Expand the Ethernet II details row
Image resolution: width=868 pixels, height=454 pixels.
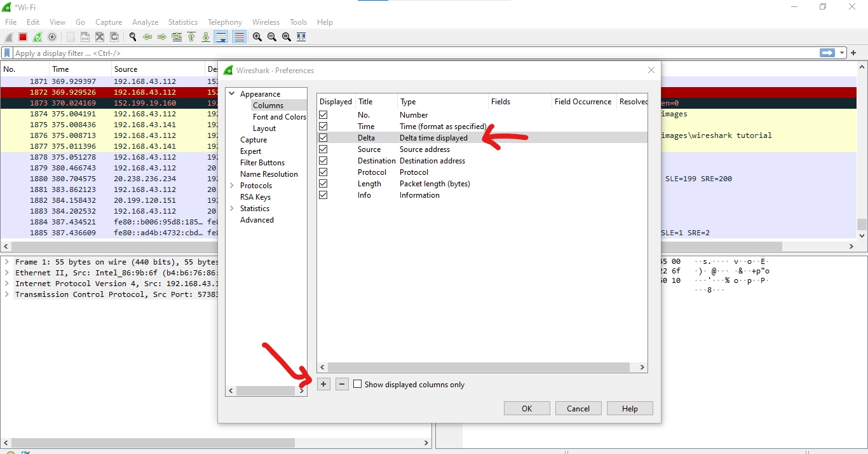point(7,273)
